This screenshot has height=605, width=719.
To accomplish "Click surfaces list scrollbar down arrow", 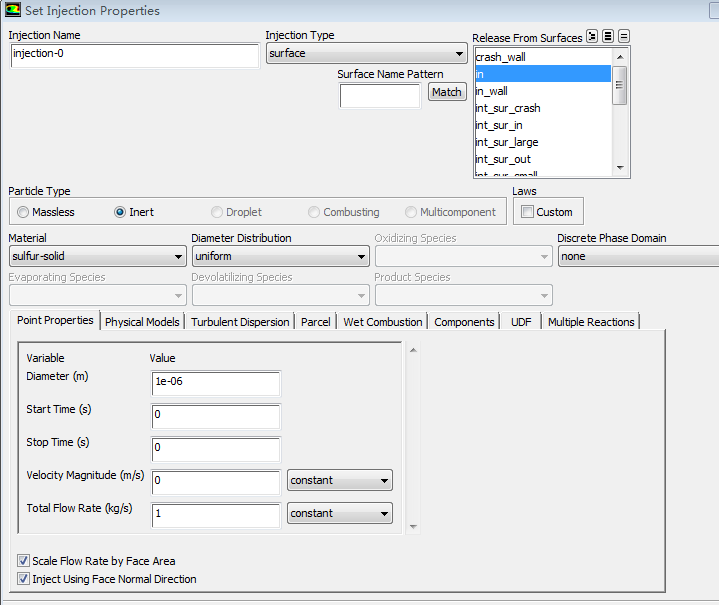I will click(x=620, y=168).
